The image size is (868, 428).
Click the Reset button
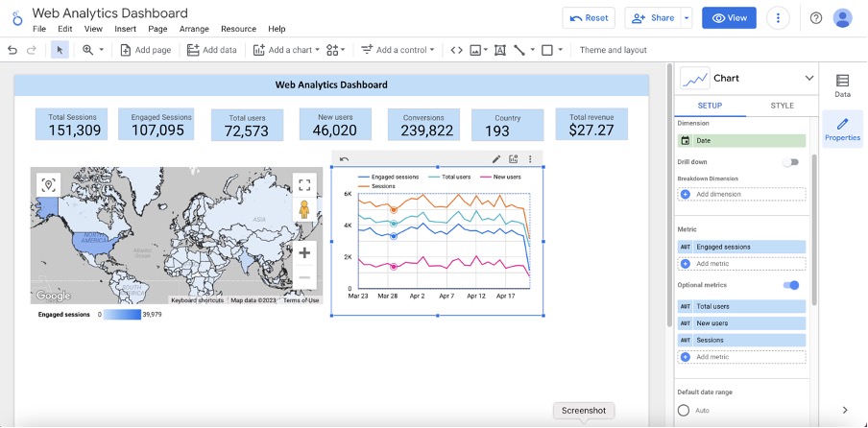(589, 17)
